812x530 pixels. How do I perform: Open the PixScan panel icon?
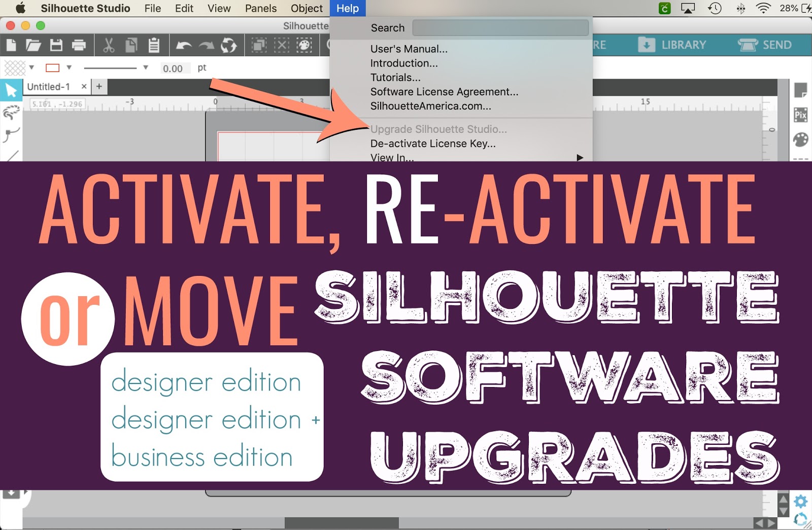click(x=800, y=115)
